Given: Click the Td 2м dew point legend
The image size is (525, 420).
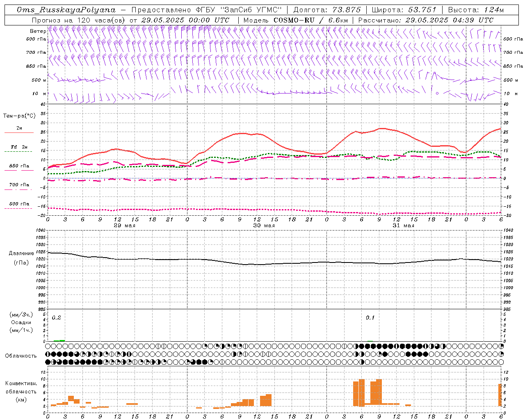Looking at the screenshot, I should click(x=19, y=147).
